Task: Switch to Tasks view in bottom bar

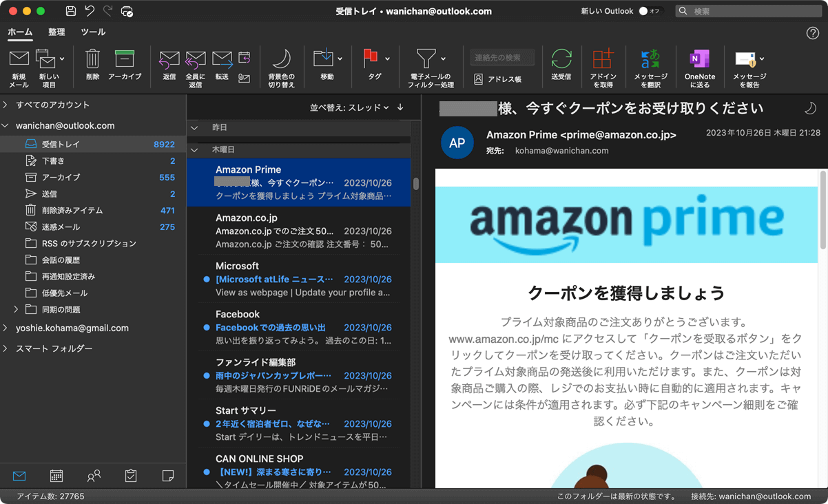Action: (131, 476)
